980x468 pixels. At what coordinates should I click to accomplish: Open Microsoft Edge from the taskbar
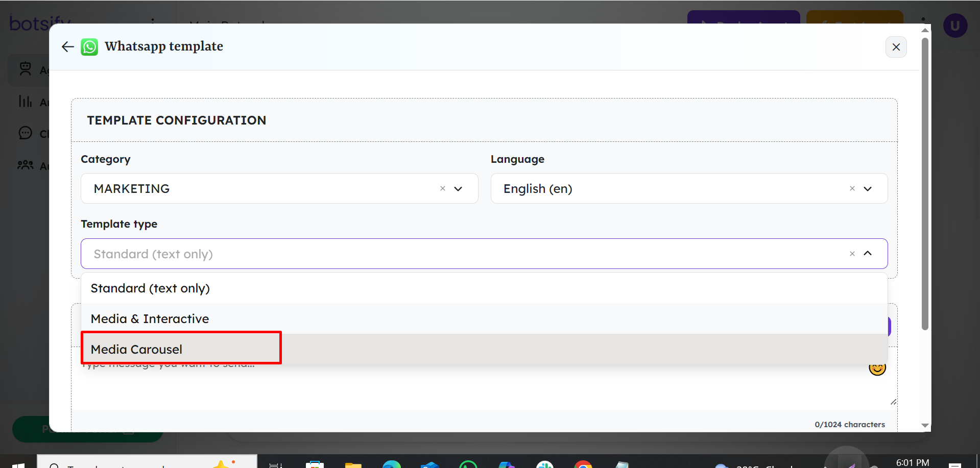coord(392,464)
